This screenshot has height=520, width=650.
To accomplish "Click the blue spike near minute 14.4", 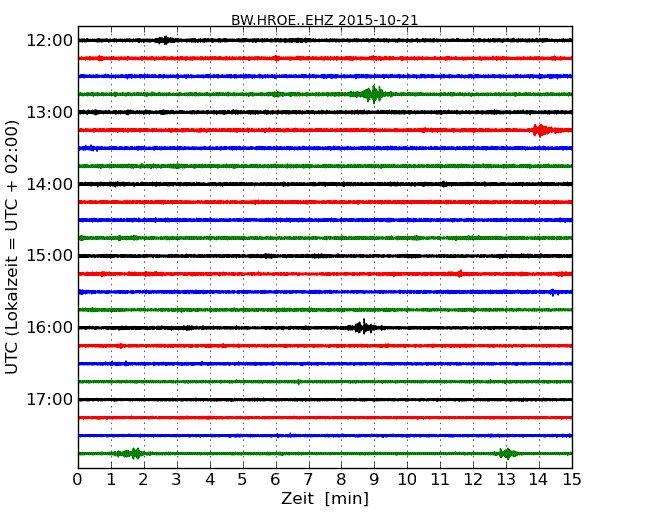I will (553, 292).
